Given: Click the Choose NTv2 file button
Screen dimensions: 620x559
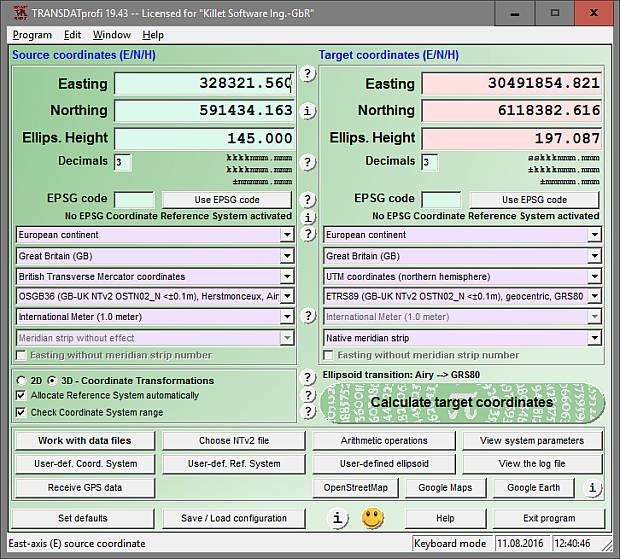Looking at the screenshot, I should click(232, 441).
